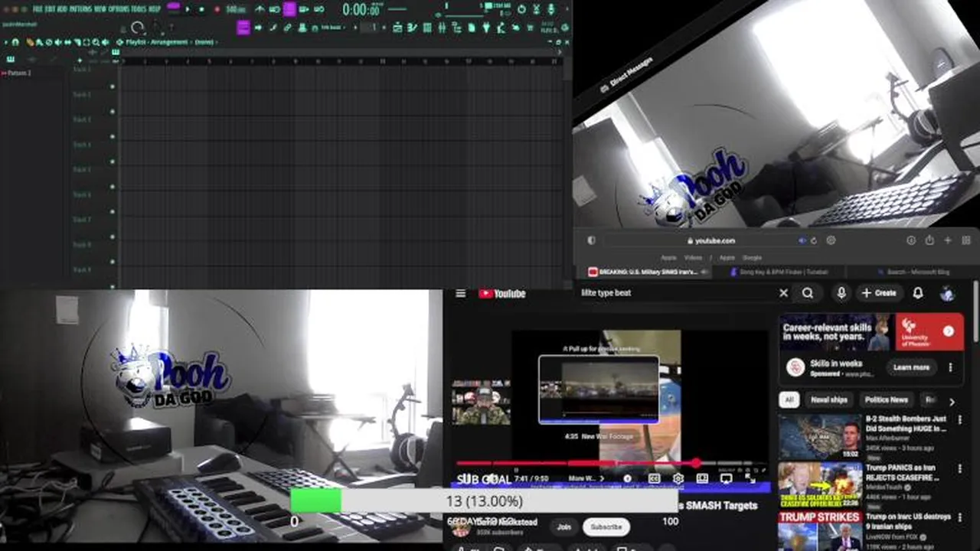The height and width of the screenshot is (551, 980).
Task: Open the video player settings gear
Action: click(x=678, y=478)
